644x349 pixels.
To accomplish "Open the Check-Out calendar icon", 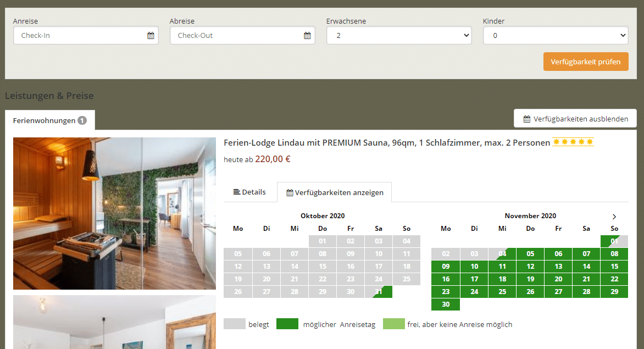I will point(307,35).
